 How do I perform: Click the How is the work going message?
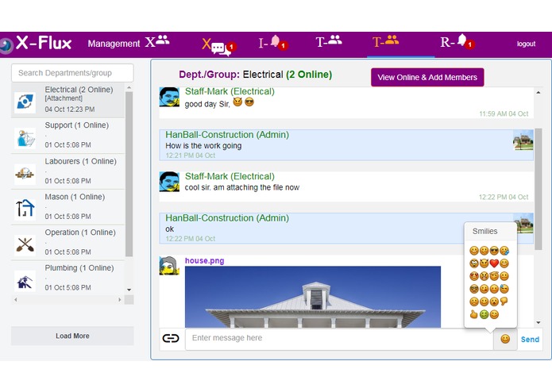click(203, 146)
